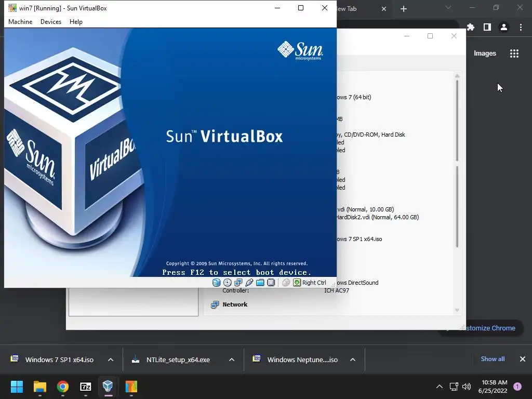The height and width of the screenshot is (399, 532).
Task: Open VirtualBox from taskbar
Action: (x=108, y=387)
